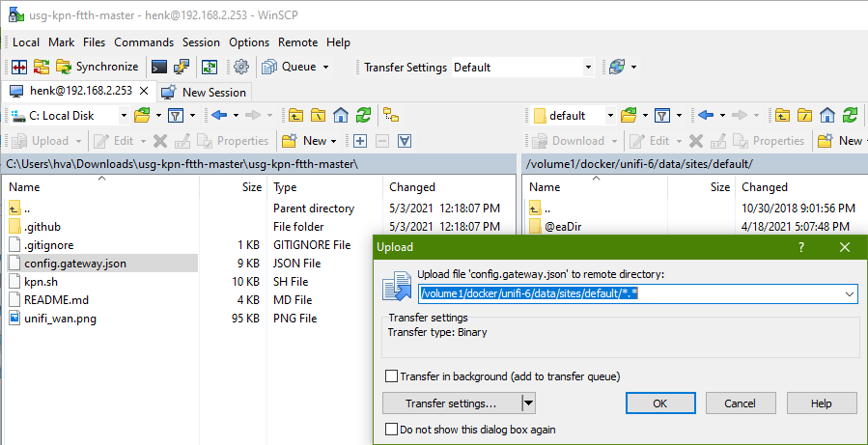Toggle the local directory tree icon
This screenshot has height=445, width=868.
[391, 116]
